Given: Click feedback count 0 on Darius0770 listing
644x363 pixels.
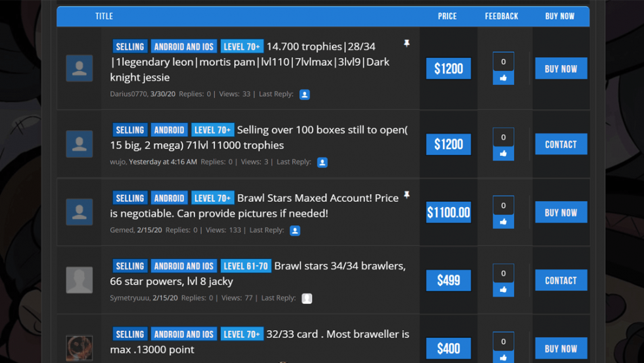Looking at the screenshot, I should tap(503, 62).
